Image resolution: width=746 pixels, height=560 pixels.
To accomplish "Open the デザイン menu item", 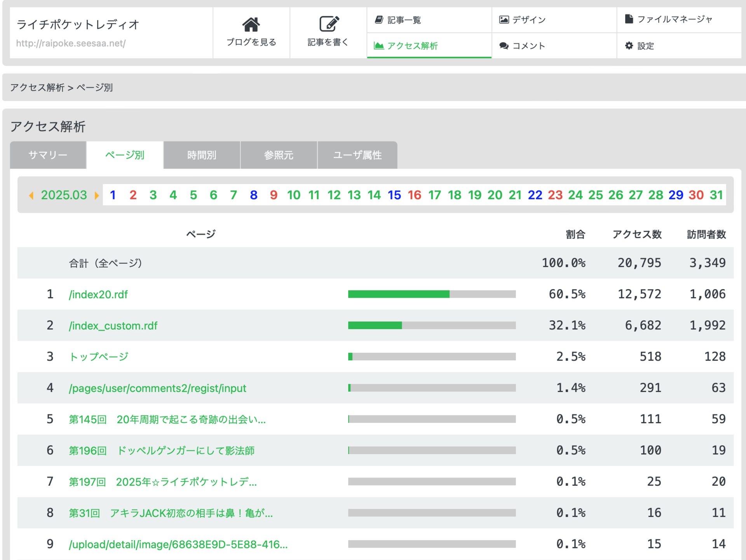I will [x=554, y=20].
